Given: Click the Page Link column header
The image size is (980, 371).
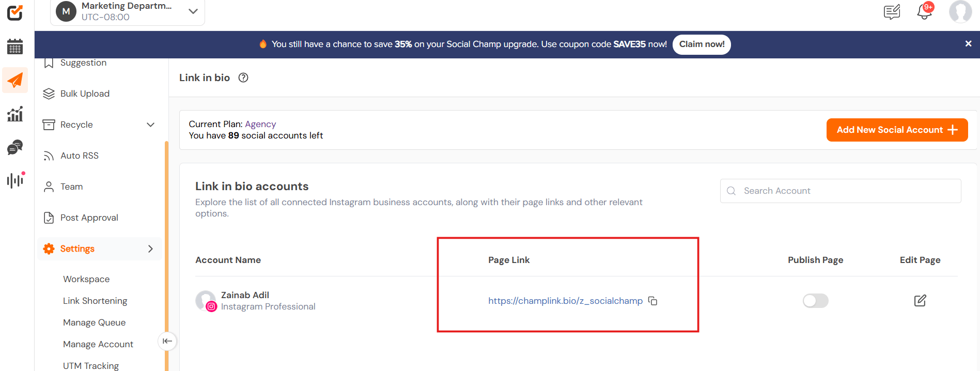Looking at the screenshot, I should (509, 260).
